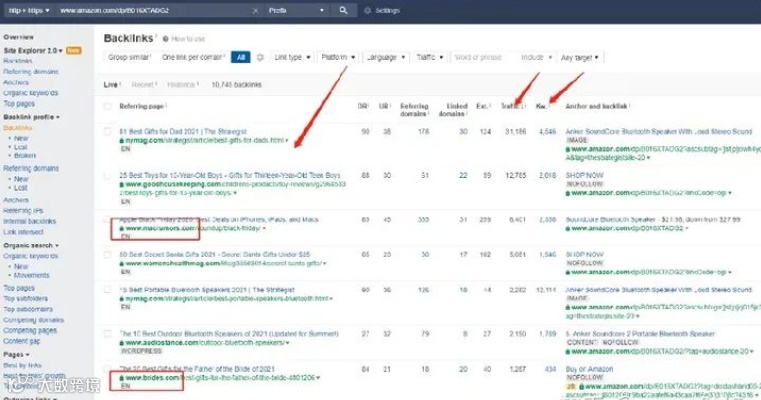Open Top subfolders in sidebar
761x400 pixels.
26,299
